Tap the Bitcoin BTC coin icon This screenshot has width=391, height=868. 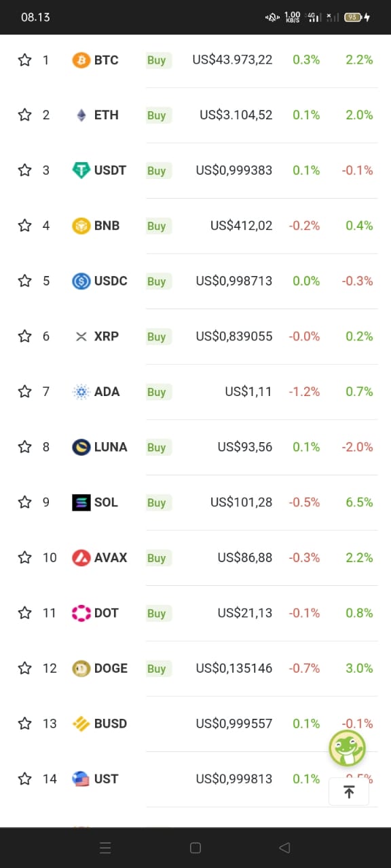[81, 60]
